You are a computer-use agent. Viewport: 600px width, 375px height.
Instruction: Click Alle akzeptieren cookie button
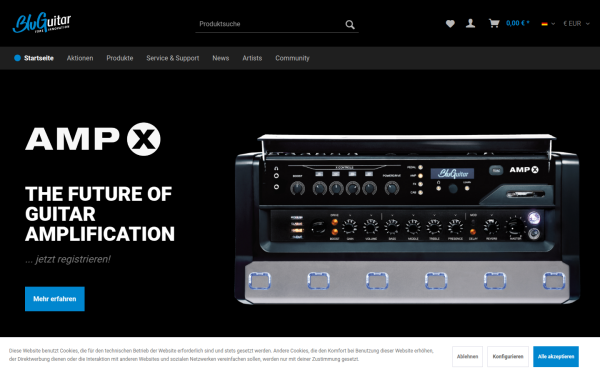(556, 357)
